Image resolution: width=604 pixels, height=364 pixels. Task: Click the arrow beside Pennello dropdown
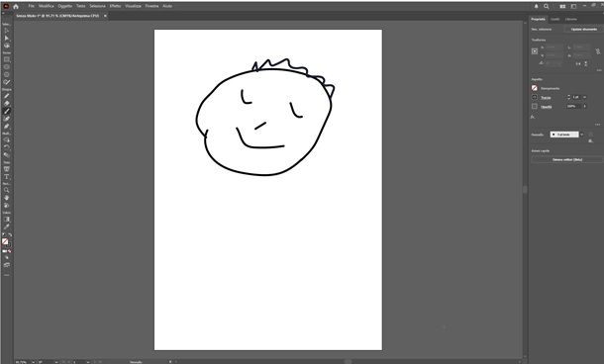pyautogui.click(x=581, y=135)
